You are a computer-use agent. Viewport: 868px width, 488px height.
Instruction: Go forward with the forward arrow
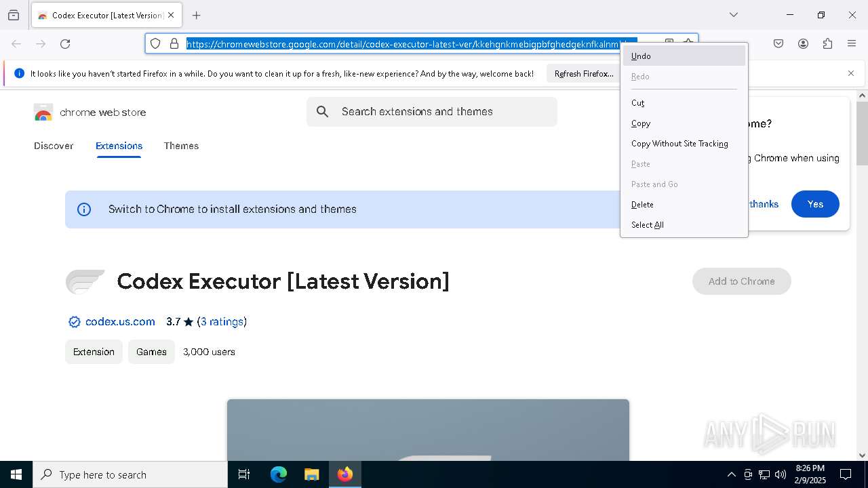tap(41, 44)
